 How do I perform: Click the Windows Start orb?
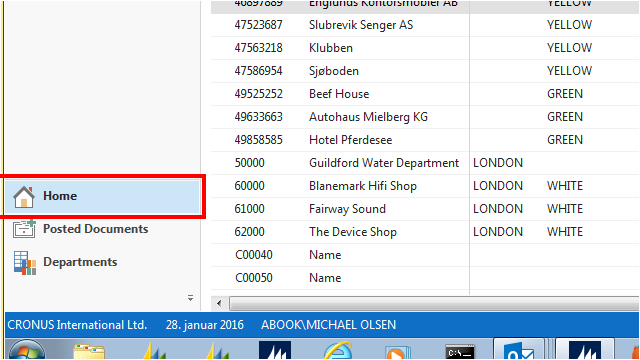point(27,350)
